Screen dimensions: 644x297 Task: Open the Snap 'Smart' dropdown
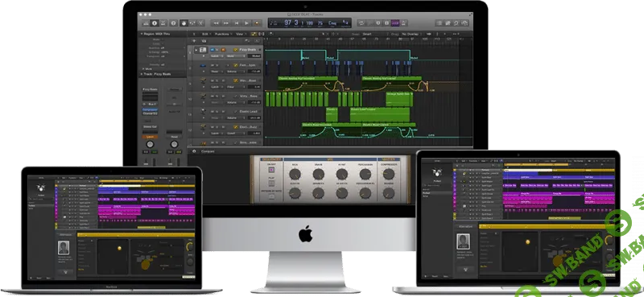(375, 34)
